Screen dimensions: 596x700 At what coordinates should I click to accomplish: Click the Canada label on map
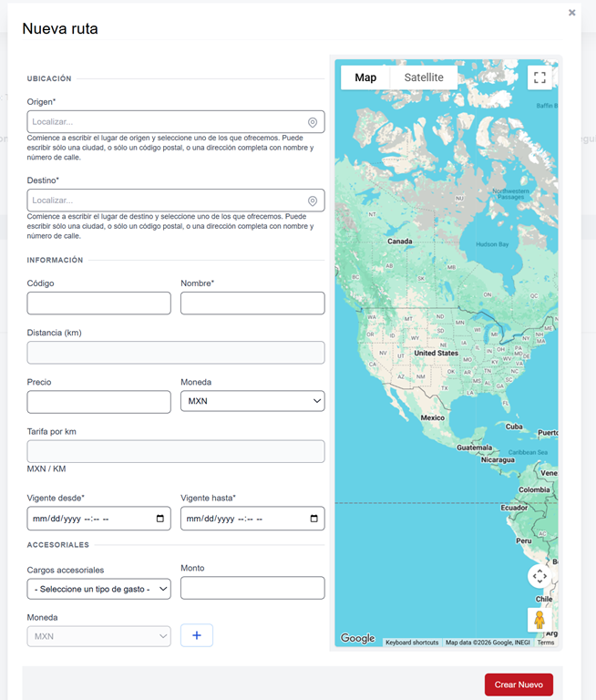coord(399,242)
